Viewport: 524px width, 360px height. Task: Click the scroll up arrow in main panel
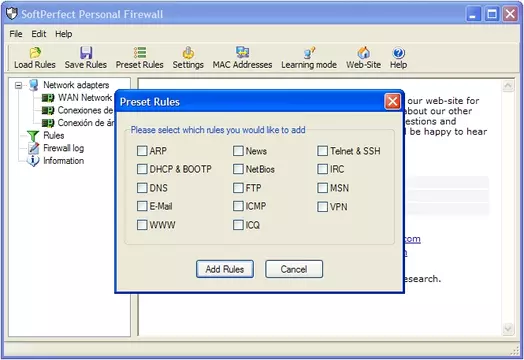(508, 86)
